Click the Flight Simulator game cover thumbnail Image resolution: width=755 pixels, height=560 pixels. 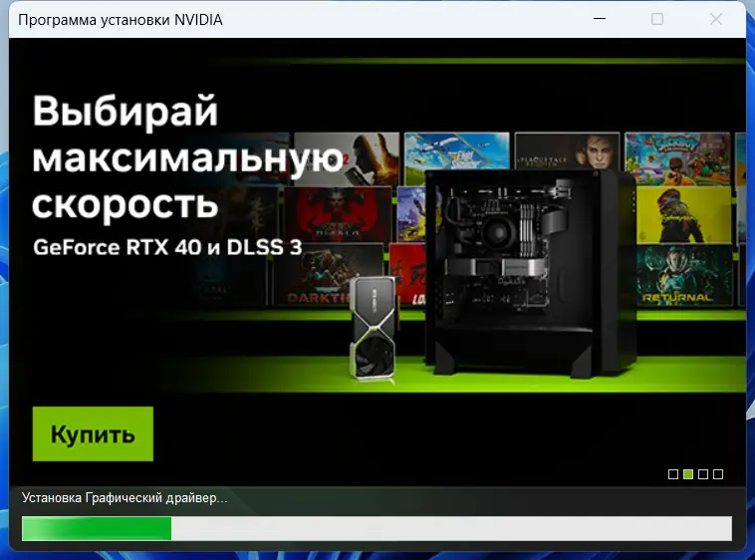tap(456, 151)
